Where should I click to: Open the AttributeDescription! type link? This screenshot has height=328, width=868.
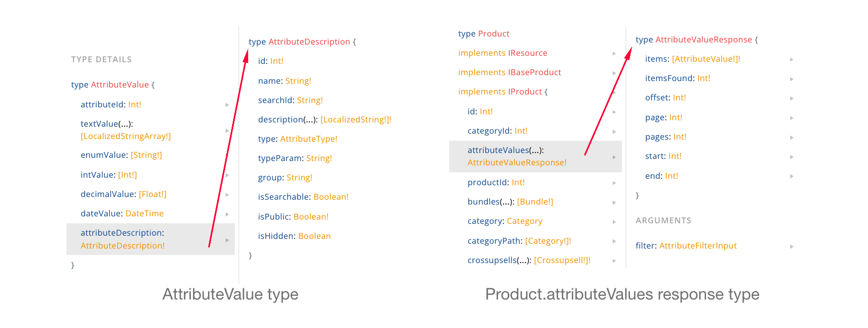tap(123, 246)
